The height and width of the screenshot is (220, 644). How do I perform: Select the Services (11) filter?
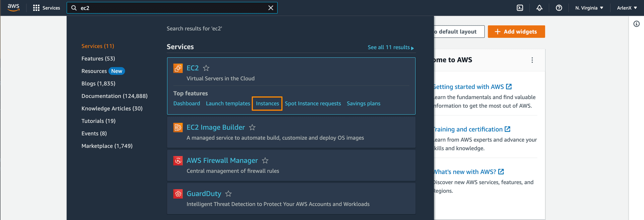[98, 46]
